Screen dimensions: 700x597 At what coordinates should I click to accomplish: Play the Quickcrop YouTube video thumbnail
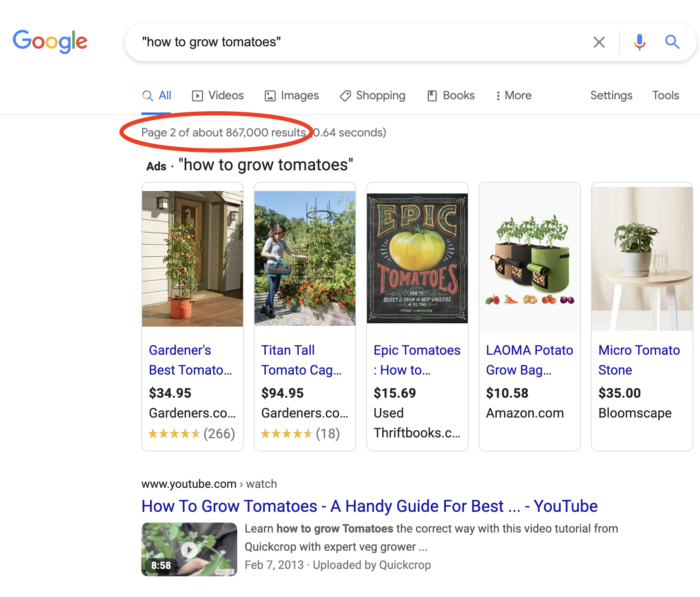point(189,549)
